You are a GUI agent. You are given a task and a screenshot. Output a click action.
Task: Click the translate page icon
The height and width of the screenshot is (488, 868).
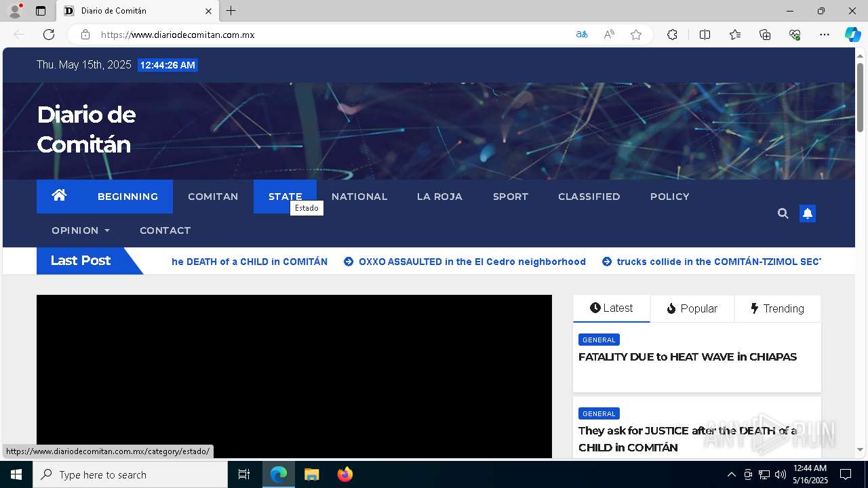click(x=582, y=35)
